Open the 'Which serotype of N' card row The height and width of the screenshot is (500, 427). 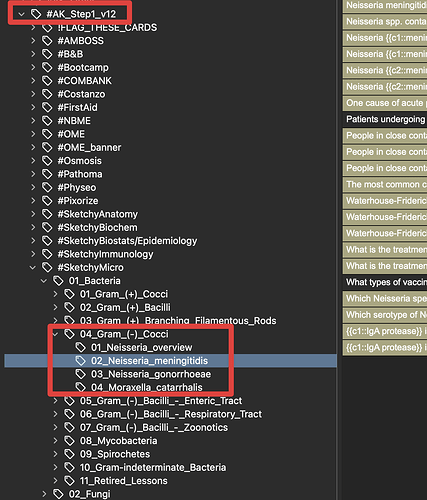(x=385, y=315)
